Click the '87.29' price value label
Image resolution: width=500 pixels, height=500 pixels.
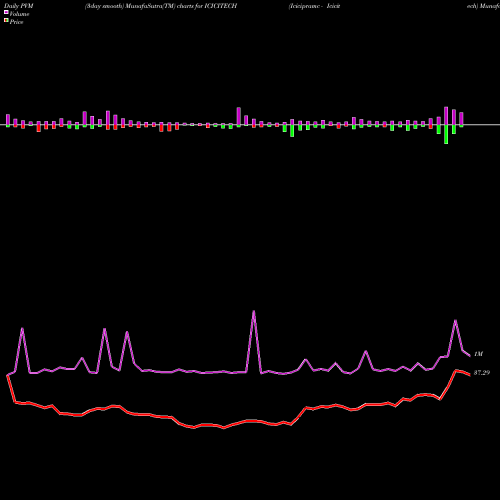point(482,373)
